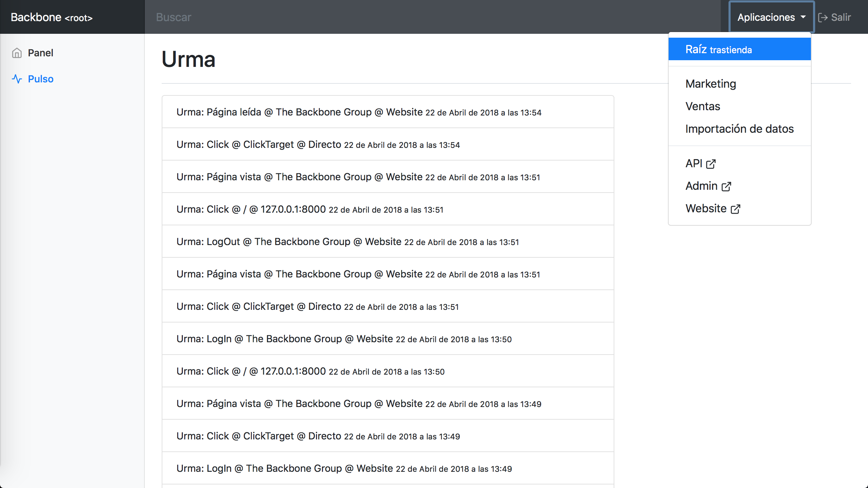This screenshot has height=488, width=868.
Task: Collapse the Aplicaciones dropdown menu
Action: pyautogui.click(x=766, y=17)
